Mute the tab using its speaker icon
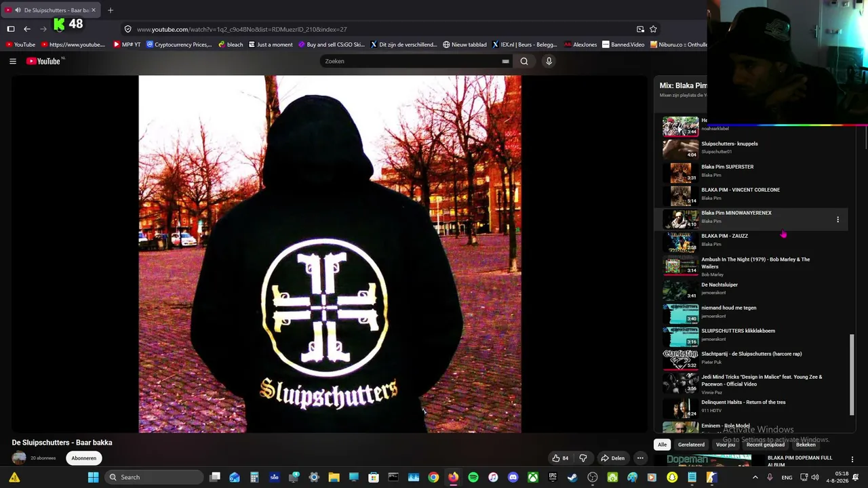The height and width of the screenshot is (488, 868). pyautogui.click(x=18, y=10)
